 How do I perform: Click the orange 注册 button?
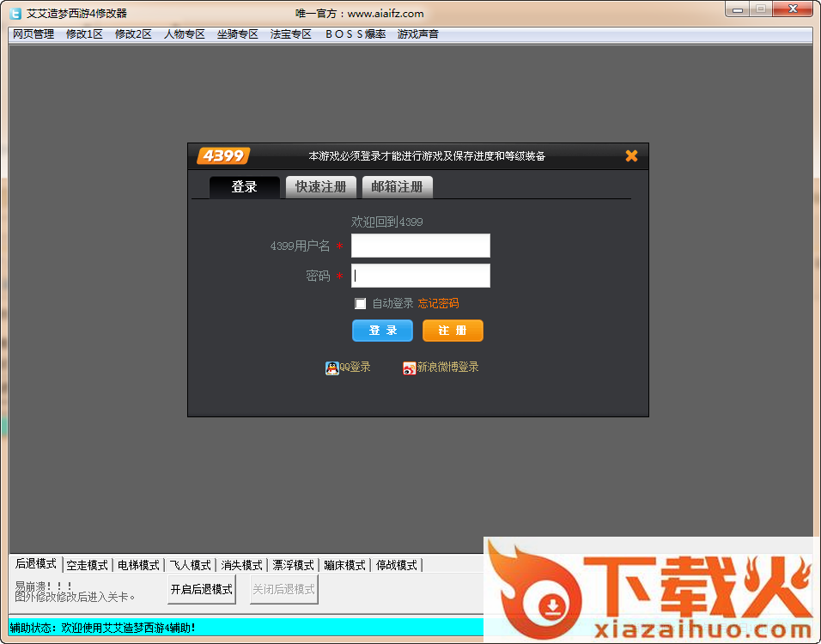pos(453,331)
